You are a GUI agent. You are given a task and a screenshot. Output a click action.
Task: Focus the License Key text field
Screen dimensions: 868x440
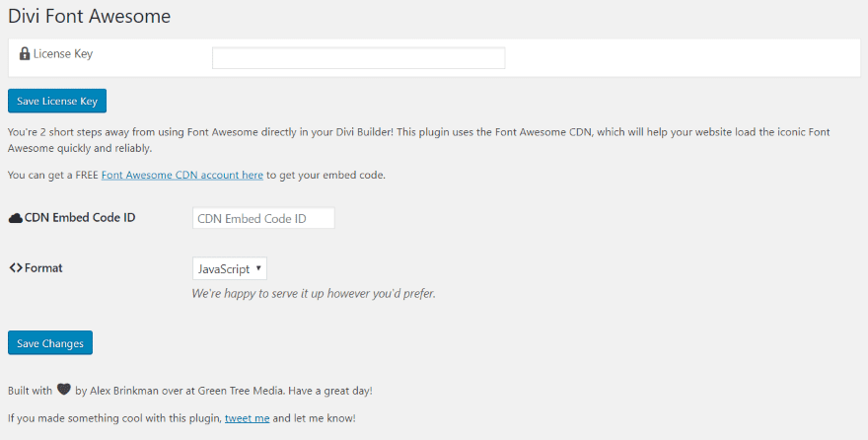(x=358, y=58)
